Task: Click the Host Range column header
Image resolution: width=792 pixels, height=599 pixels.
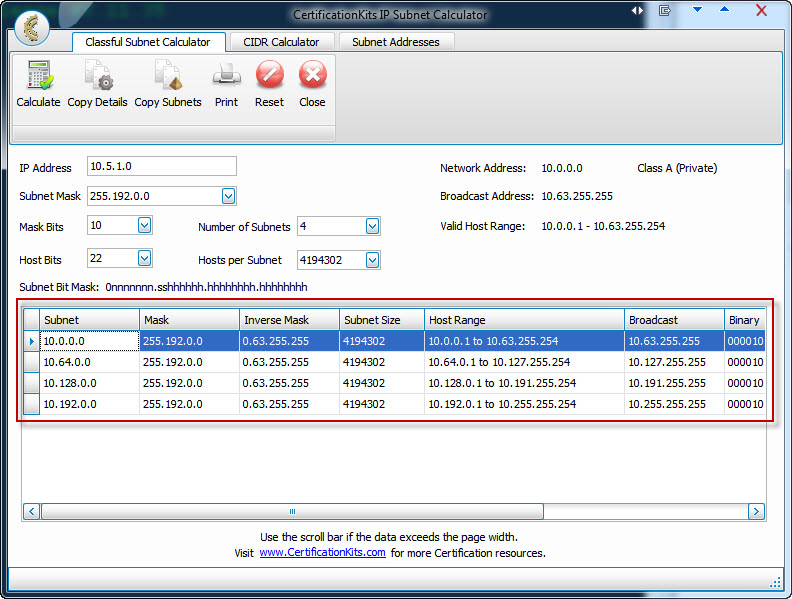Action: click(524, 320)
